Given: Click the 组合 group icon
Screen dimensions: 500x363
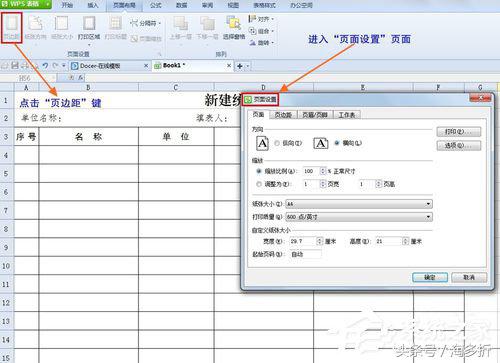Looking at the screenshot, I should (x=253, y=31).
